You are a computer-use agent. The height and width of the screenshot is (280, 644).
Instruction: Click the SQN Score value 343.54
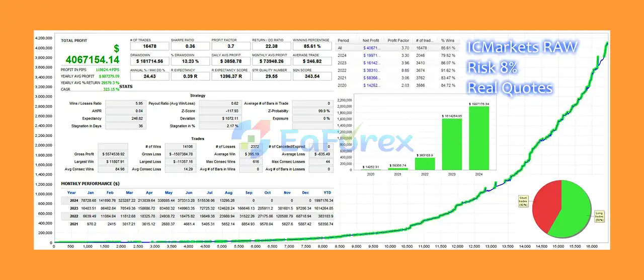pos(311,76)
